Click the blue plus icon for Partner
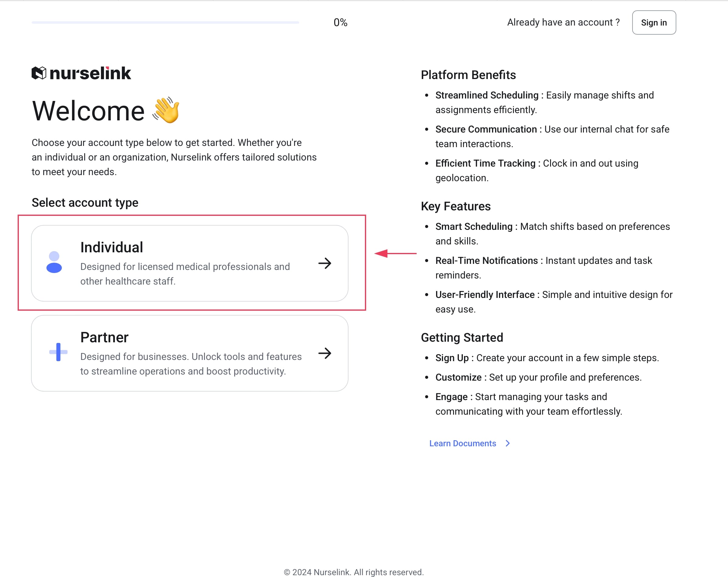The width and height of the screenshot is (728, 577). (58, 352)
